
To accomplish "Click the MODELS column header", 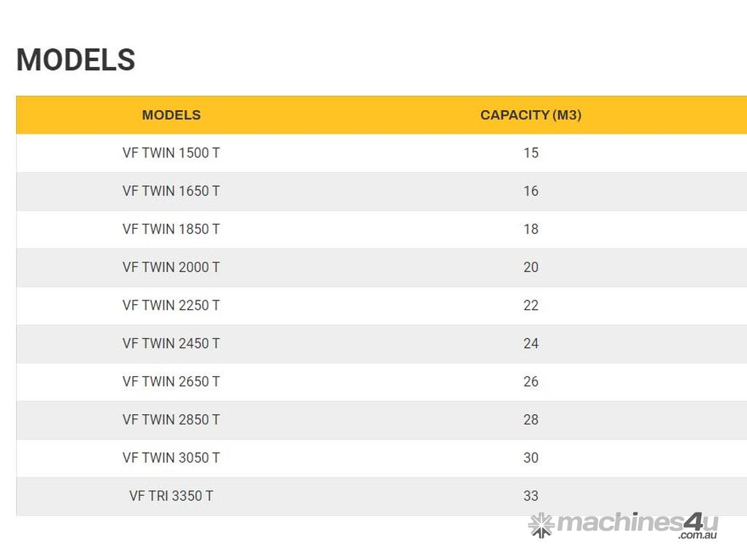I will 171,115.
